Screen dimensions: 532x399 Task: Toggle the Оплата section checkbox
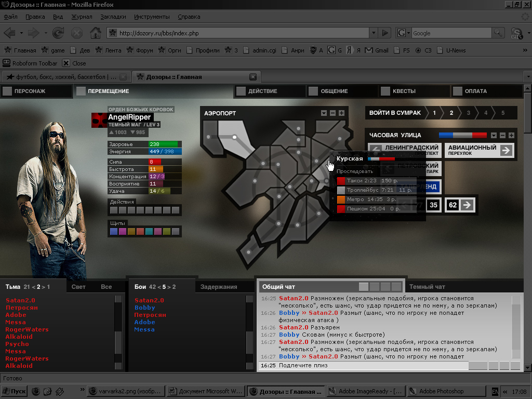pyautogui.click(x=458, y=91)
